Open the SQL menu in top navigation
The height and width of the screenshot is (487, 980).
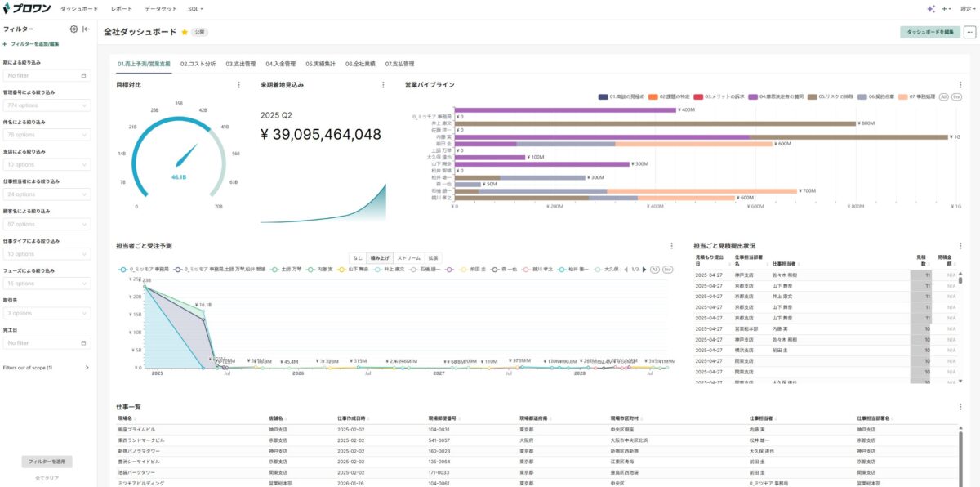point(195,8)
